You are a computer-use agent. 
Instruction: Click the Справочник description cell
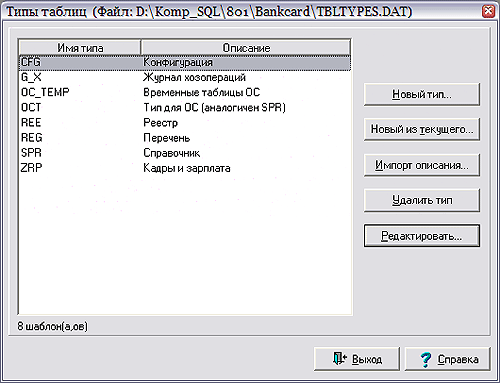point(171,153)
